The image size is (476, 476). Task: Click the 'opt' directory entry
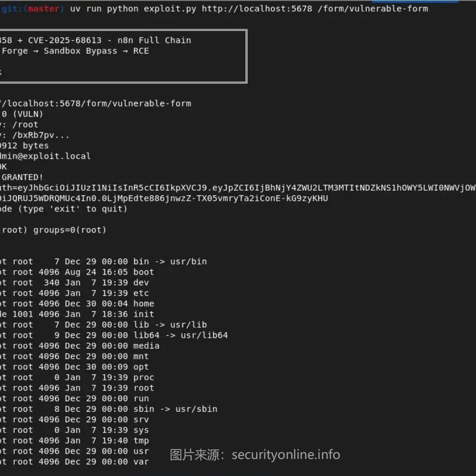[x=141, y=367]
